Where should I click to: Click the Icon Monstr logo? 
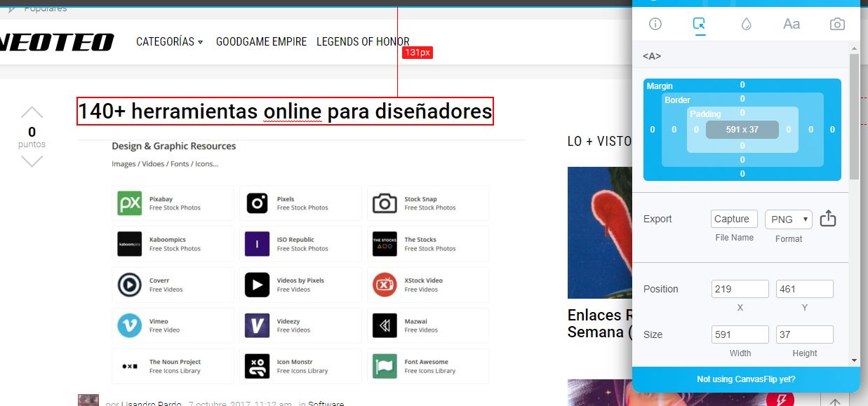click(x=257, y=366)
